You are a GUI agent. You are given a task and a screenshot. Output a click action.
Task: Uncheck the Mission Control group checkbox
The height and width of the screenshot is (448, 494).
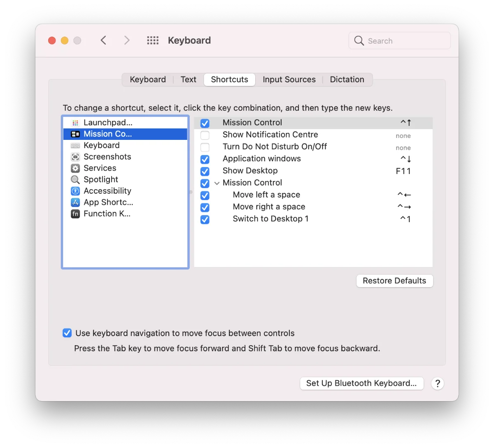(205, 183)
